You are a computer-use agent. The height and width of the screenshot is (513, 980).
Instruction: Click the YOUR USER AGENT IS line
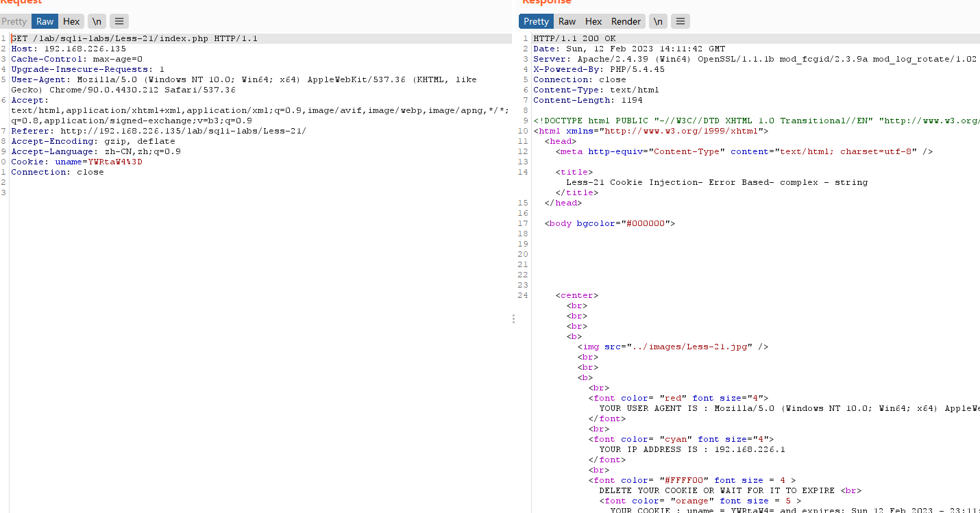point(789,408)
